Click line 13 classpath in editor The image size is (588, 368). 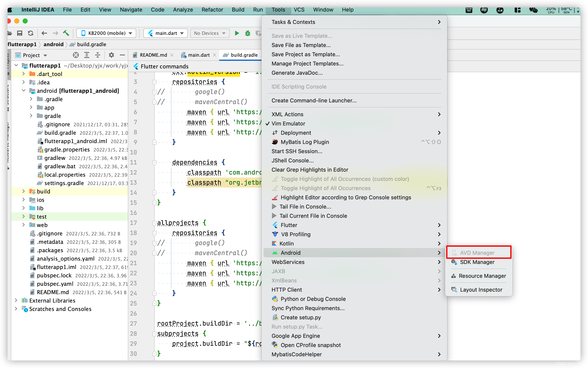click(x=204, y=183)
